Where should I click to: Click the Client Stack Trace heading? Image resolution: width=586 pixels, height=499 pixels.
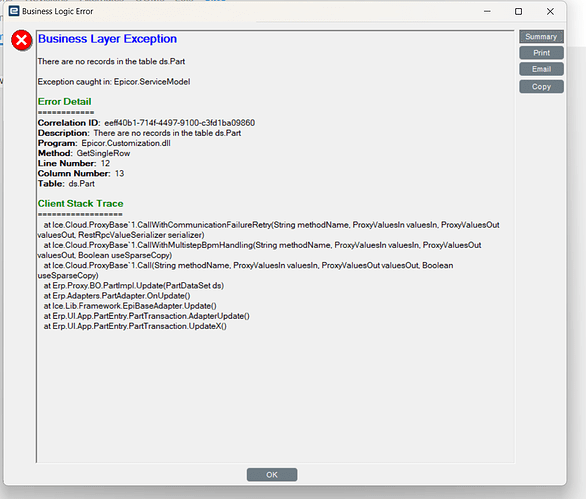tap(80, 204)
